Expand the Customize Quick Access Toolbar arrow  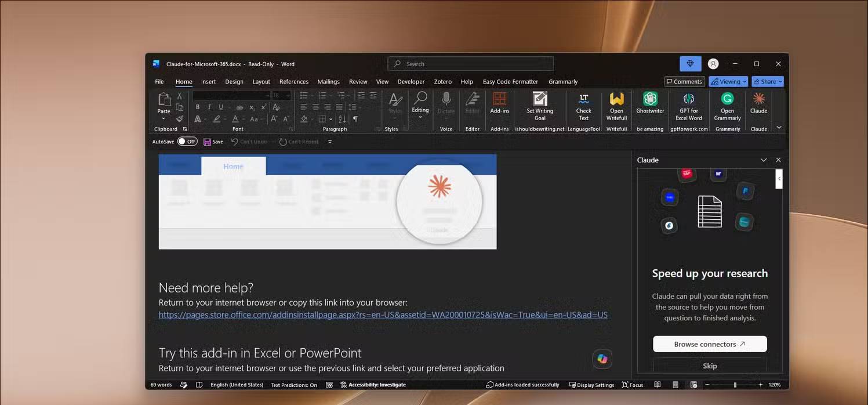coord(330,142)
